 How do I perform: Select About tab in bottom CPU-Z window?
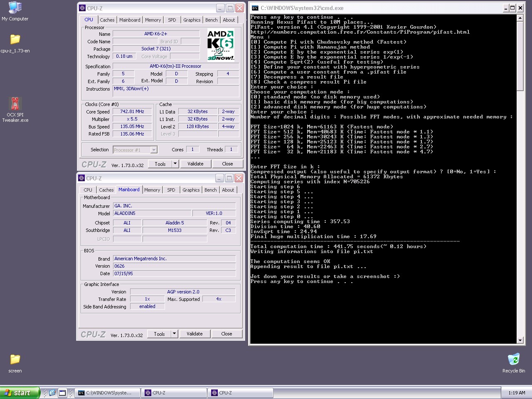228,190
